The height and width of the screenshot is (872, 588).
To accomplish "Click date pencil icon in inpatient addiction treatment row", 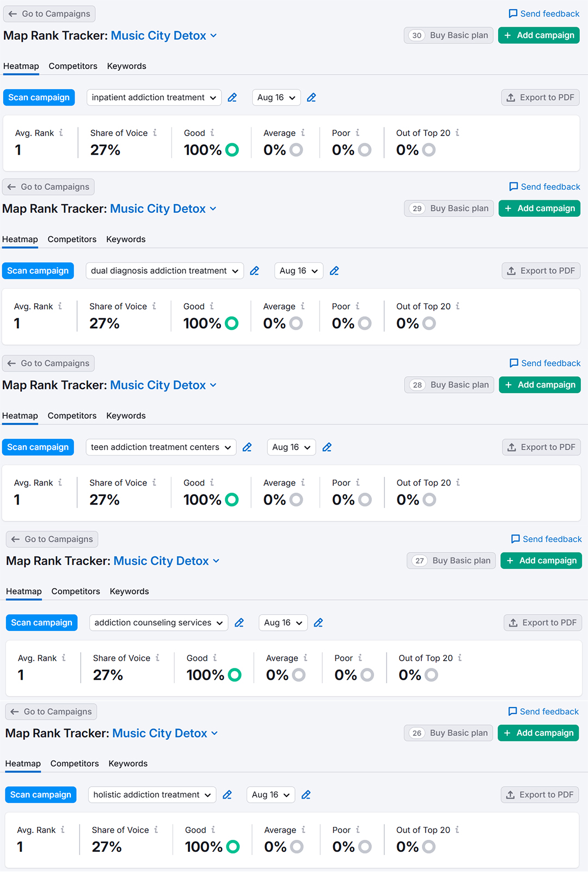I will [311, 97].
